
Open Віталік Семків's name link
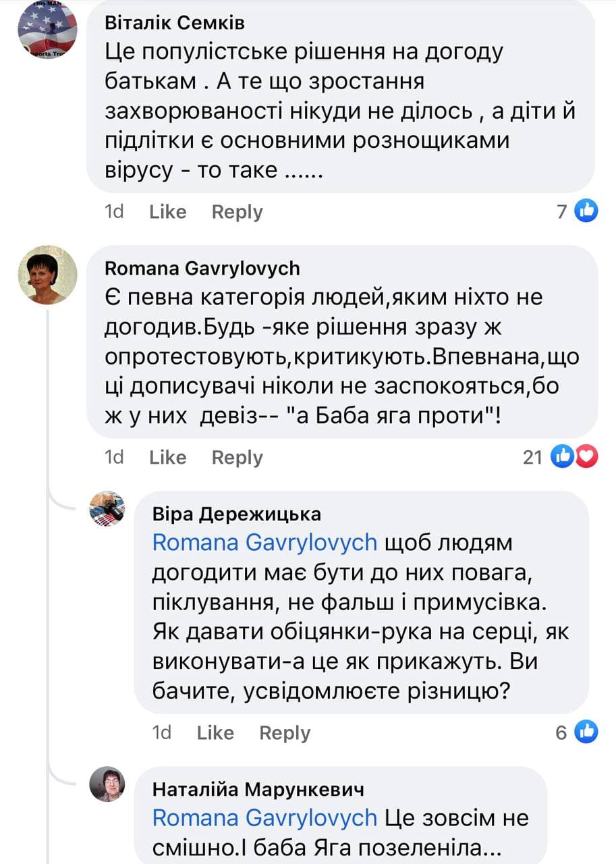[175, 23]
